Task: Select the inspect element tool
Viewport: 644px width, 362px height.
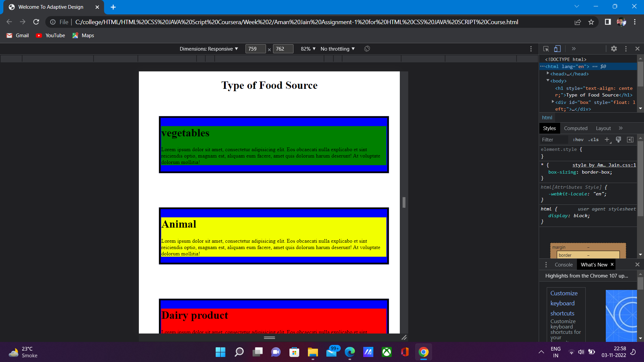Action: (546, 49)
